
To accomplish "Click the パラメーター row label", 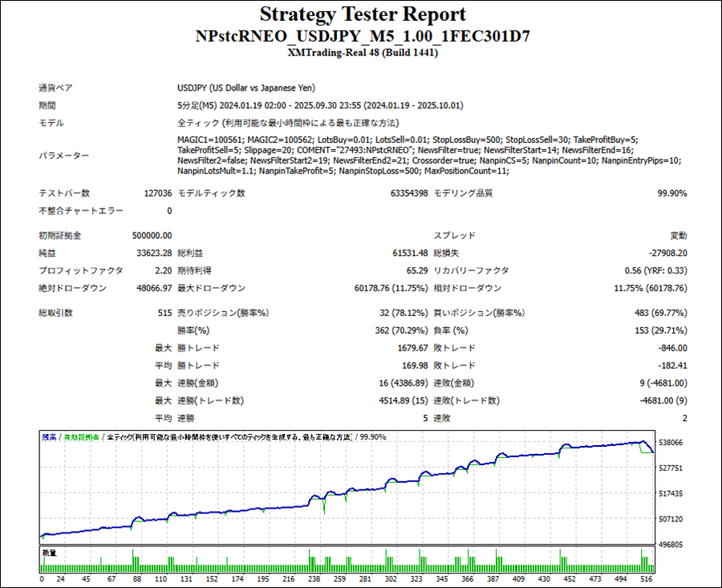I will (x=64, y=156).
